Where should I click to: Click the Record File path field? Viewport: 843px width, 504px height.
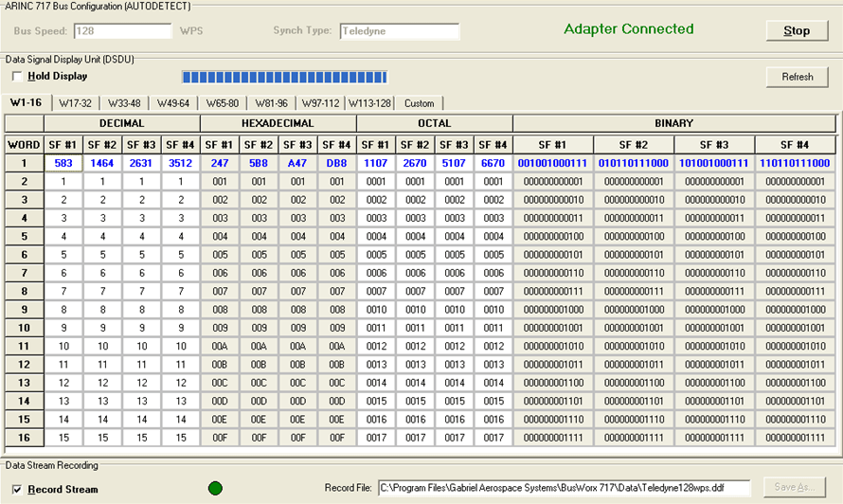[564, 488]
